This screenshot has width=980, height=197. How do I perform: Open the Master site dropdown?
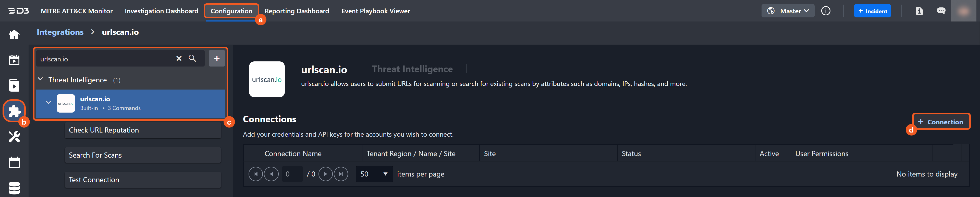pyautogui.click(x=788, y=11)
